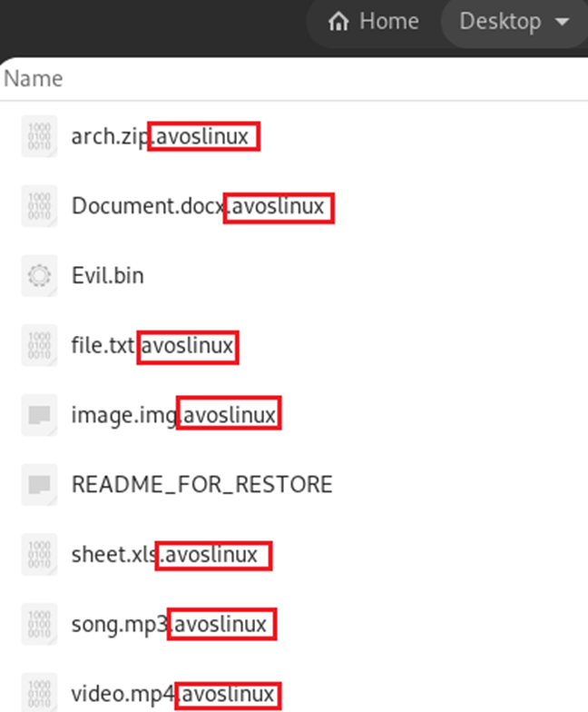This screenshot has height=712, width=588.
Task: Select the sheet.xls.avoslinux filename
Action: point(169,554)
